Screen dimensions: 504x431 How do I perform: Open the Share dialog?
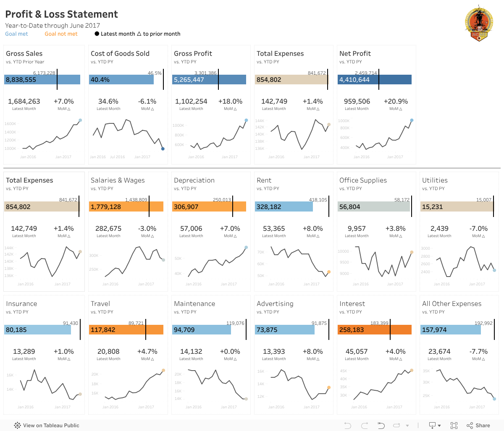pos(478,426)
